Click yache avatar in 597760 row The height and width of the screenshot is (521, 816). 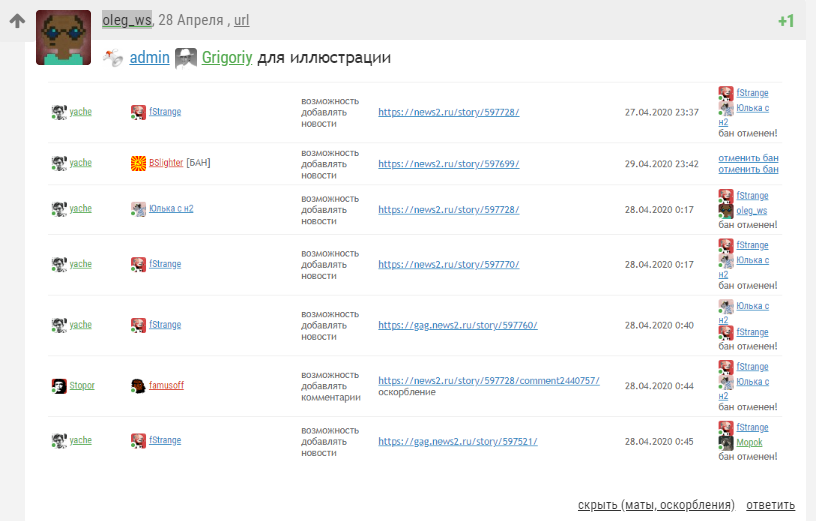[59, 325]
